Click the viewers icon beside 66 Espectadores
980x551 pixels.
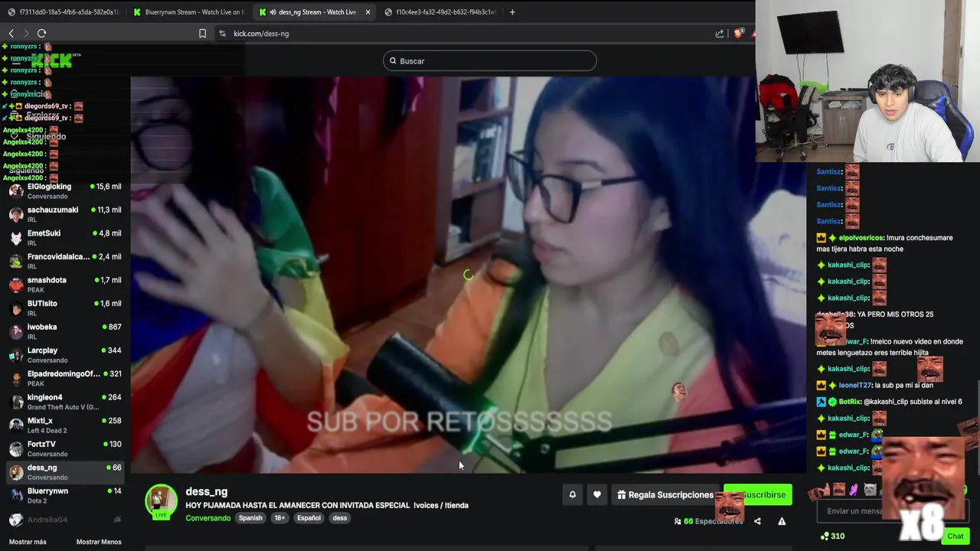coord(678,522)
